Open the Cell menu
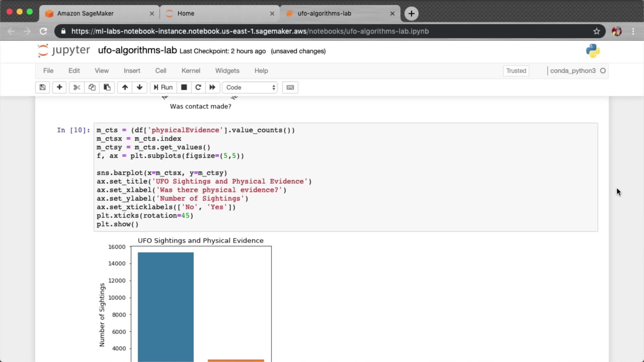Viewport: 644px width, 362px height. pyautogui.click(x=161, y=71)
